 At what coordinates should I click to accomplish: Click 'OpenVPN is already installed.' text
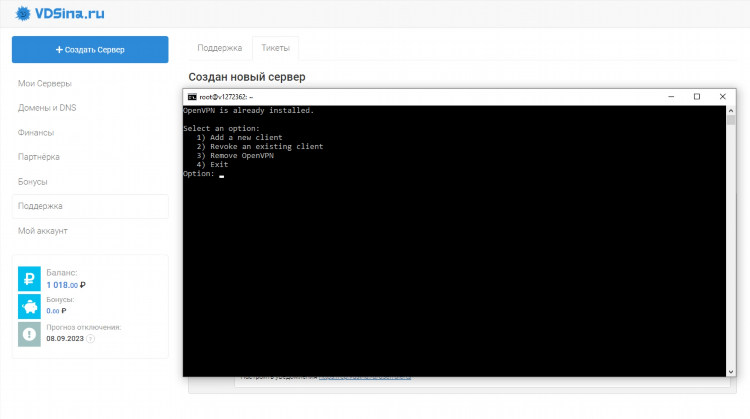[x=248, y=110]
